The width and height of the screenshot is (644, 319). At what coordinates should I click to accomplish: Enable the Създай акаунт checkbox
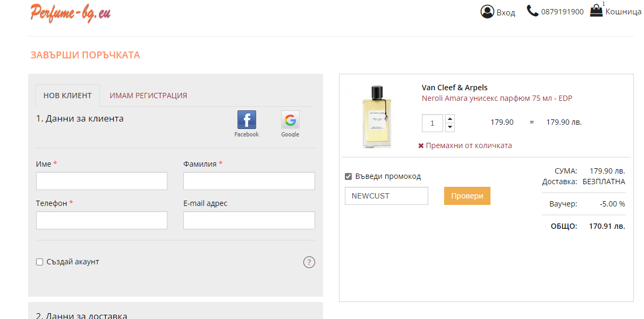39,262
